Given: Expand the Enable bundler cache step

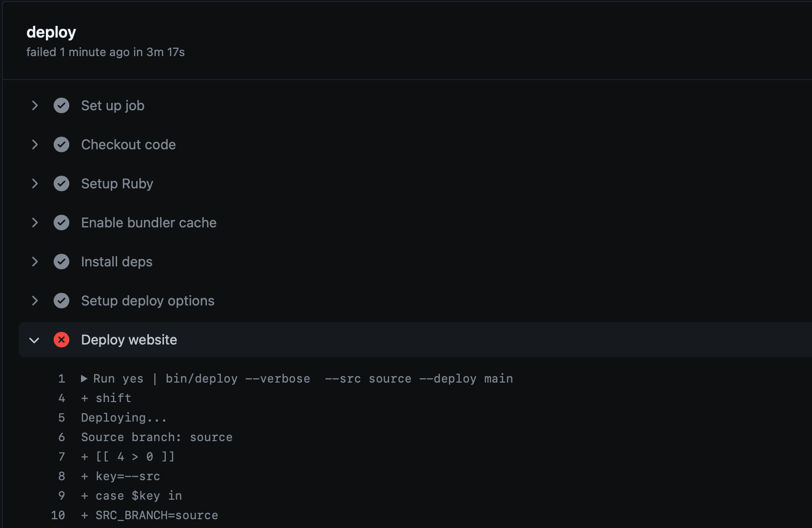Looking at the screenshot, I should pos(35,223).
